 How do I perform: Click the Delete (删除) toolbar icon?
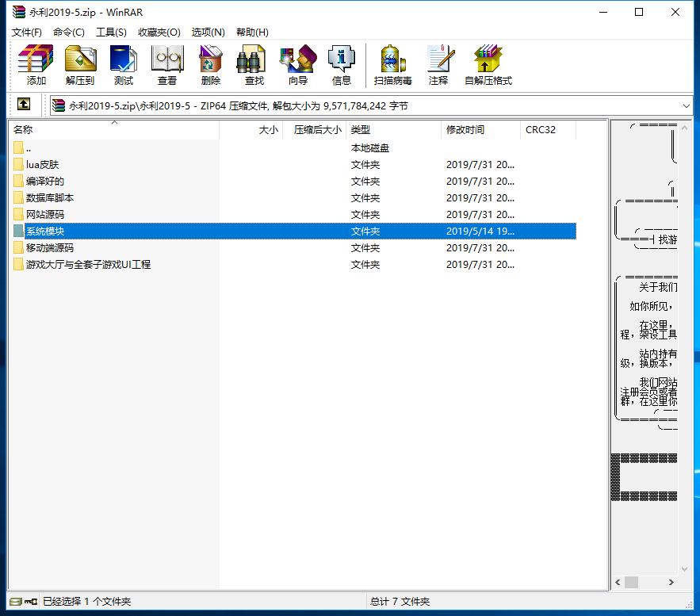(x=211, y=65)
